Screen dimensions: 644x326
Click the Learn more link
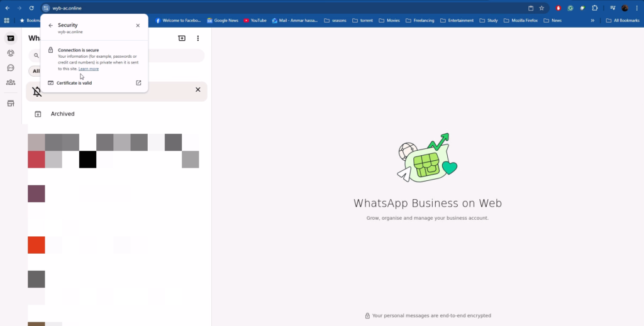(89, 68)
